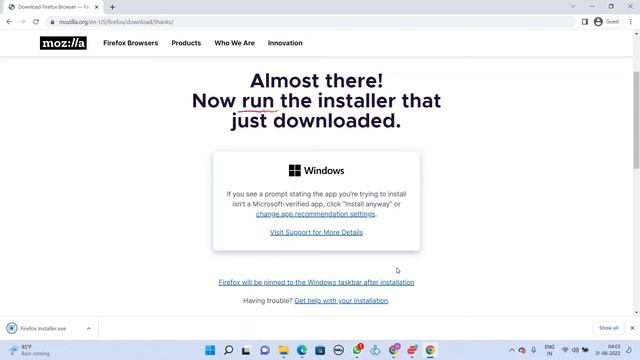Open the weather widget on the taskbar
The image size is (640, 360).
point(29,350)
